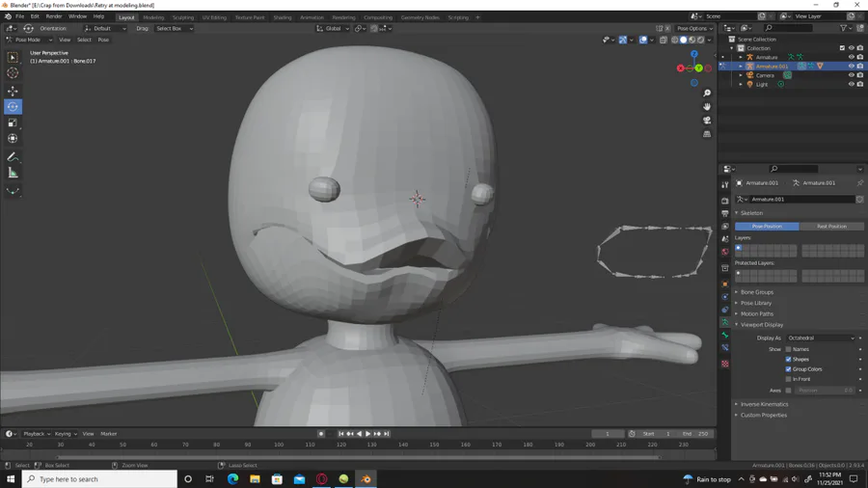The height and width of the screenshot is (488, 868).
Task: Play the animation forward
Action: click(x=368, y=434)
